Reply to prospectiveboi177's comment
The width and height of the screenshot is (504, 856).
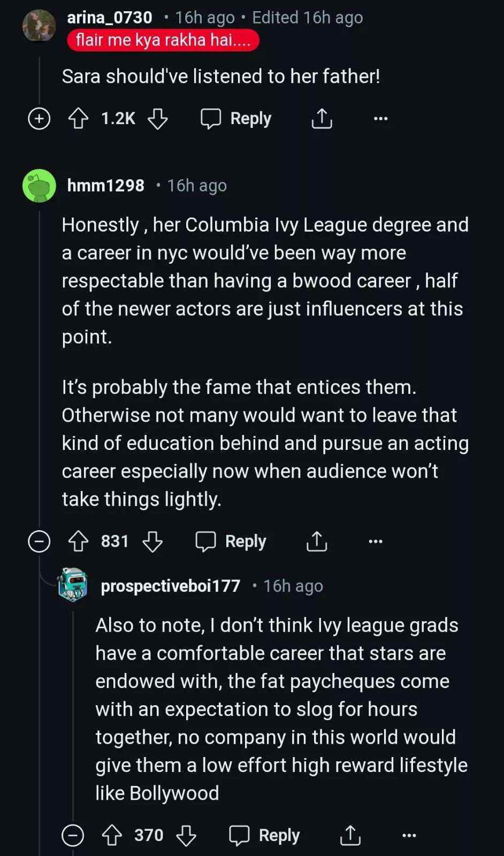point(264,835)
